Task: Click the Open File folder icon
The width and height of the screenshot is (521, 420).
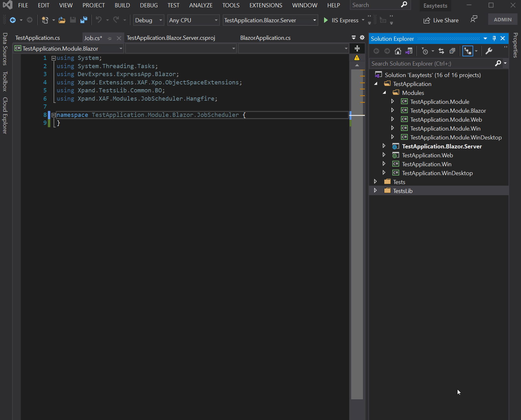Action: [x=62, y=20]
